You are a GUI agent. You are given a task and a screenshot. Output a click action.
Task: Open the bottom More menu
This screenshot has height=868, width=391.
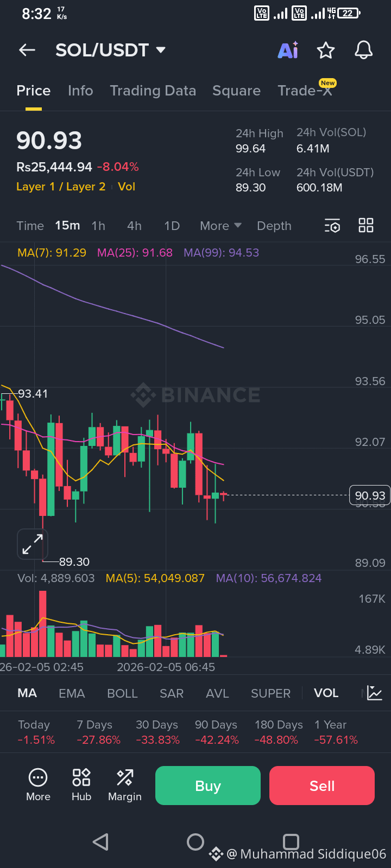coord(38,785)
